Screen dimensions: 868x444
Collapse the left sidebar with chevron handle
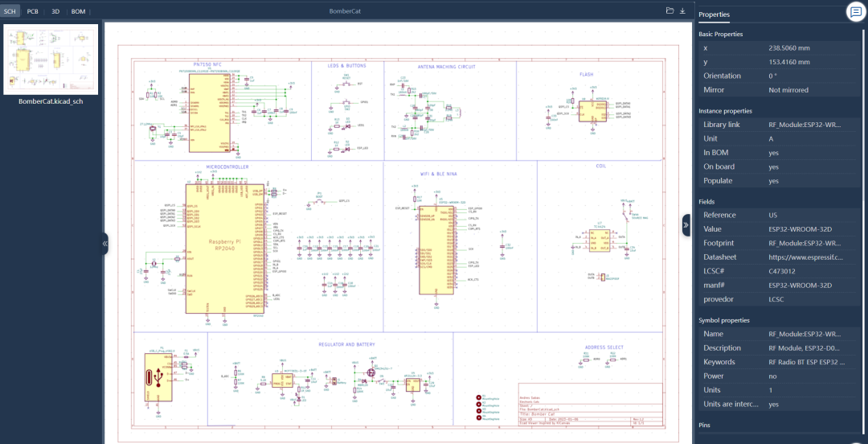pyautogui.click(x=104, y=244)
